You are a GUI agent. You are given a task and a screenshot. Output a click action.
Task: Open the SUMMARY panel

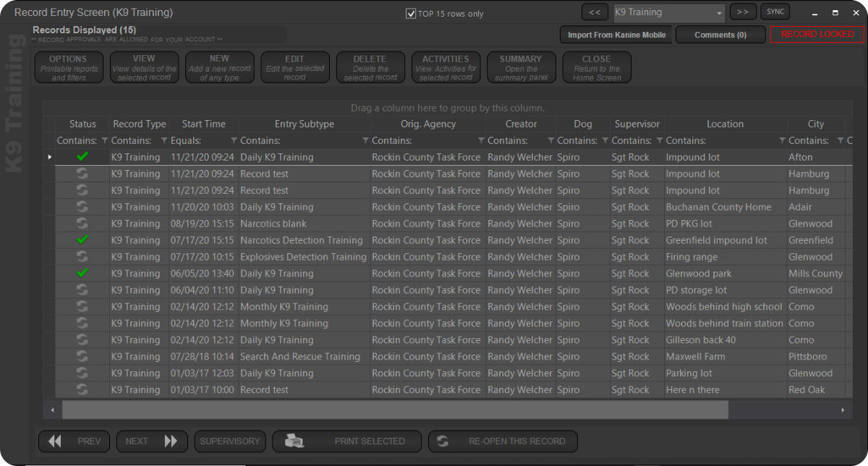[x=522, y=67]
